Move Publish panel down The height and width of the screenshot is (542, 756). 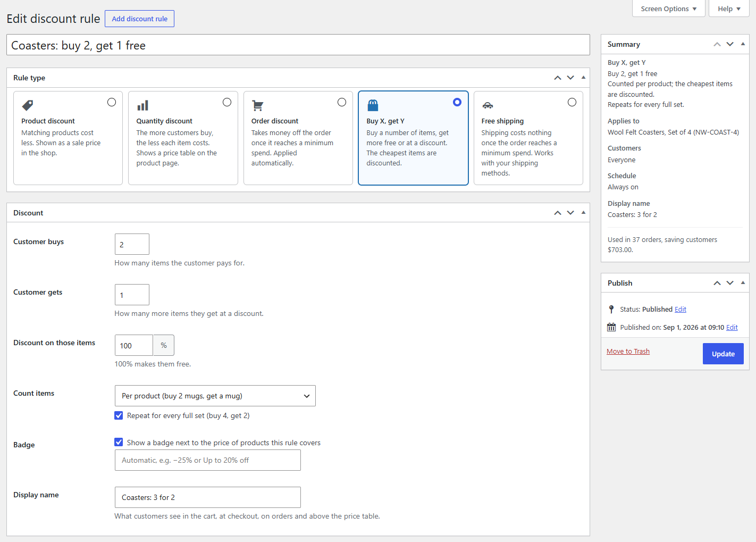click(730, 283)
